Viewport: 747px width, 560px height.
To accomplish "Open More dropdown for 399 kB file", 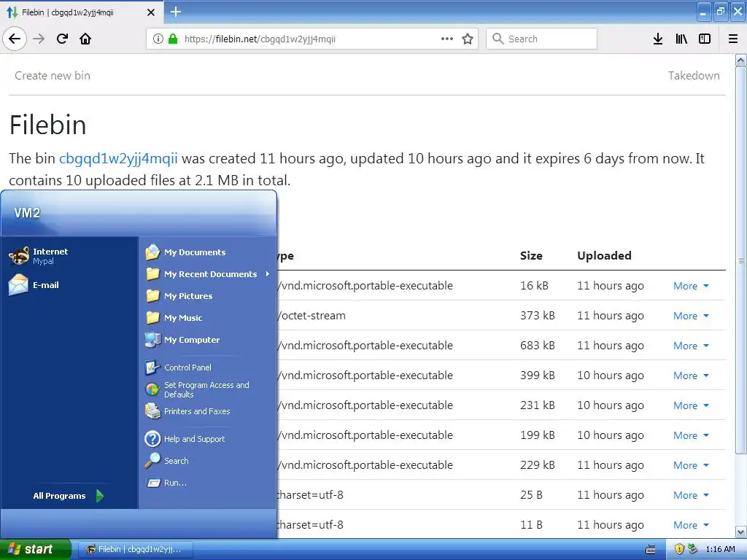I will (x=691, y=376).
